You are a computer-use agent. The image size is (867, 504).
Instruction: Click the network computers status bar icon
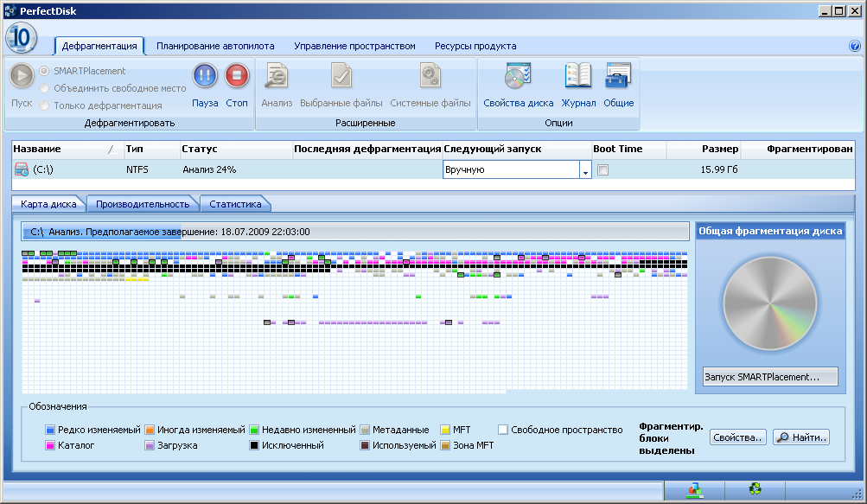point(694,489)
